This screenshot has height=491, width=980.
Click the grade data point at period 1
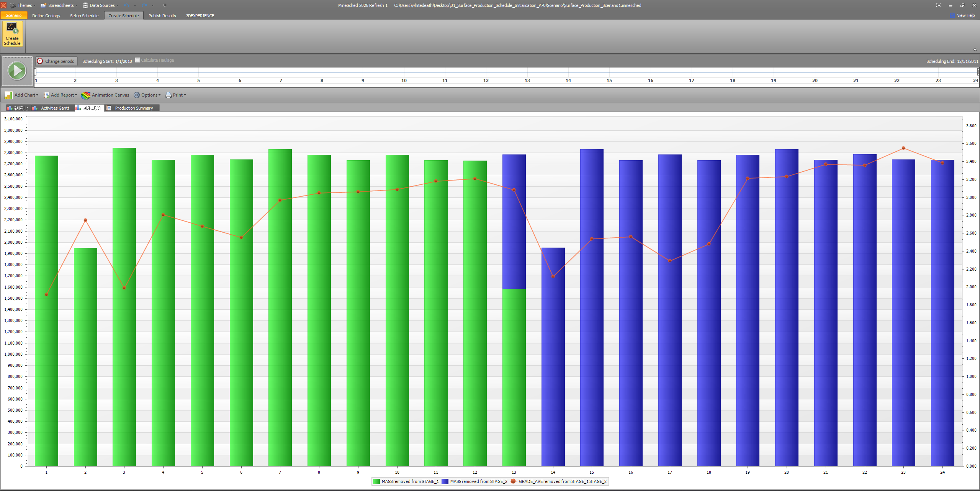46,294
